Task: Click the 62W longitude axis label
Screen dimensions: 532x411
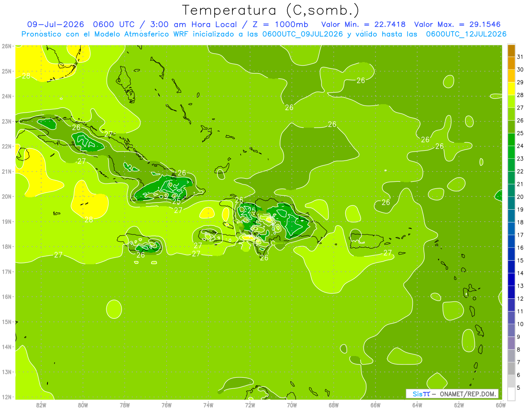Action: click(x=458, y=405)
